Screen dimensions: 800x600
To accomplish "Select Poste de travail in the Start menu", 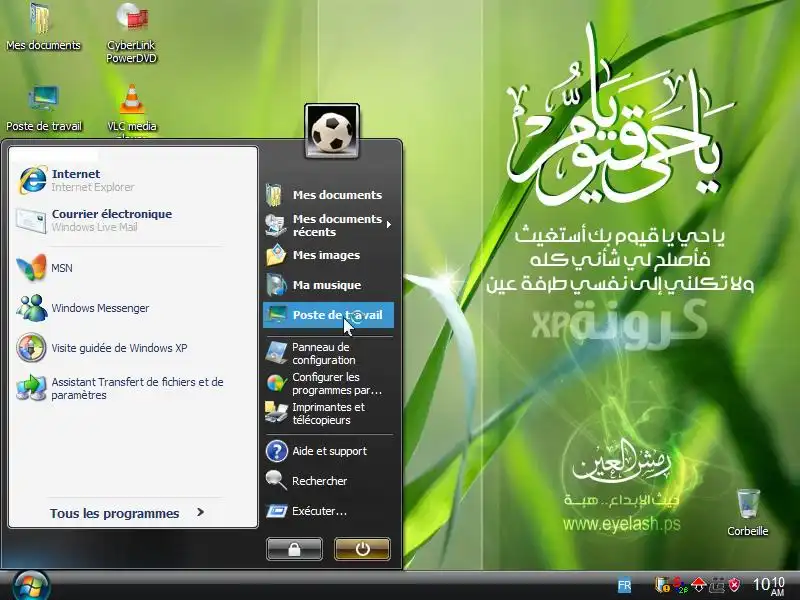I will click(328, 315).
